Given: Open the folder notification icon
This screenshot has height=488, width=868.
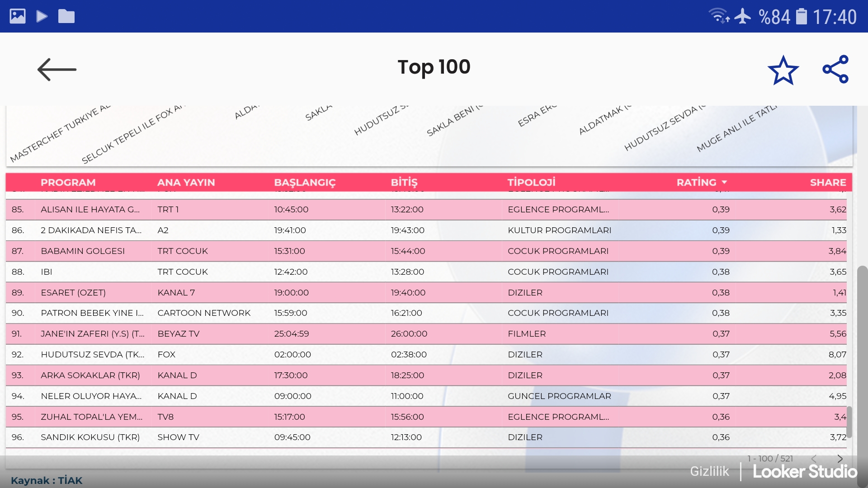Looking at the screenshot, I should [66, 17].
